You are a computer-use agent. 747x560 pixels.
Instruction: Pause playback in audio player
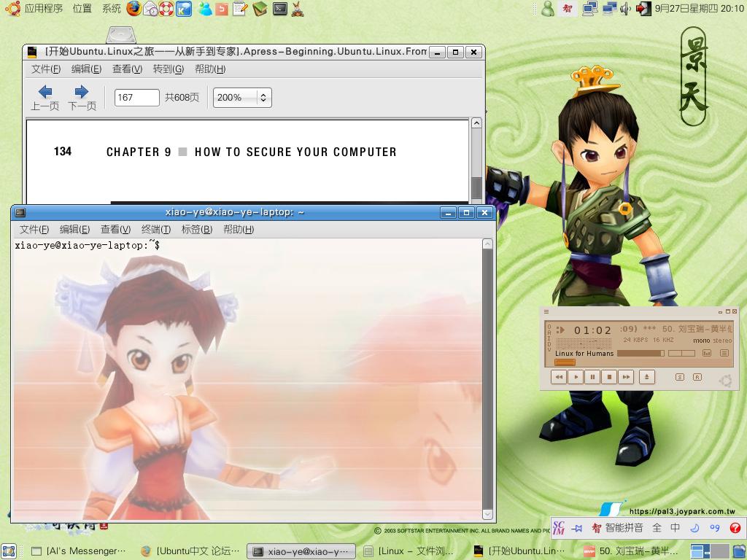[x=592, y=377]
